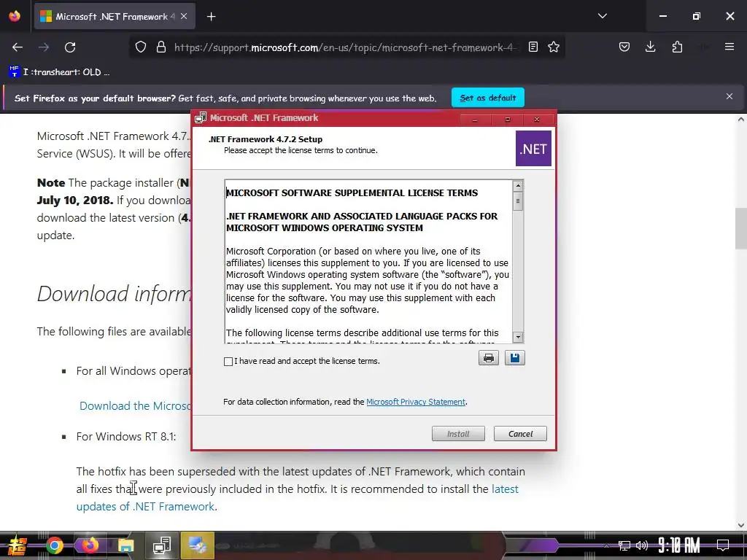
Task: Open the ':transheart: OLD' bookmark
Action: [60, 72]
